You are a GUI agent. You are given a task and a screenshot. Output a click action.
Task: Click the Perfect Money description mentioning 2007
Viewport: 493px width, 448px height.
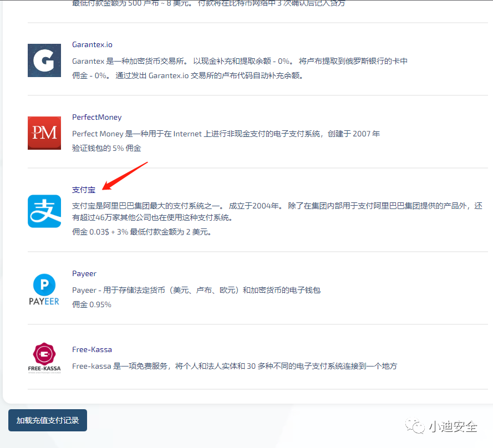coord(226,134)
